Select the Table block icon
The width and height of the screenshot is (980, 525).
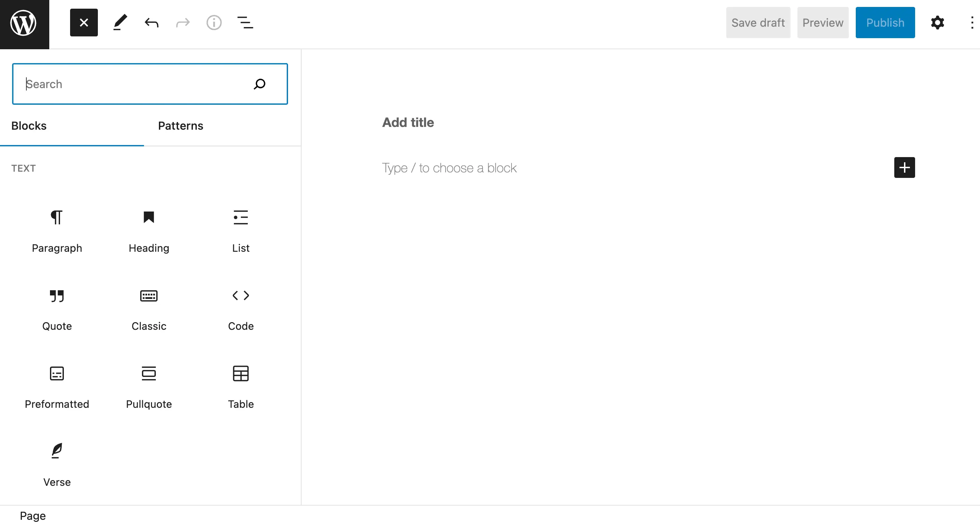(x=240, y=373)
